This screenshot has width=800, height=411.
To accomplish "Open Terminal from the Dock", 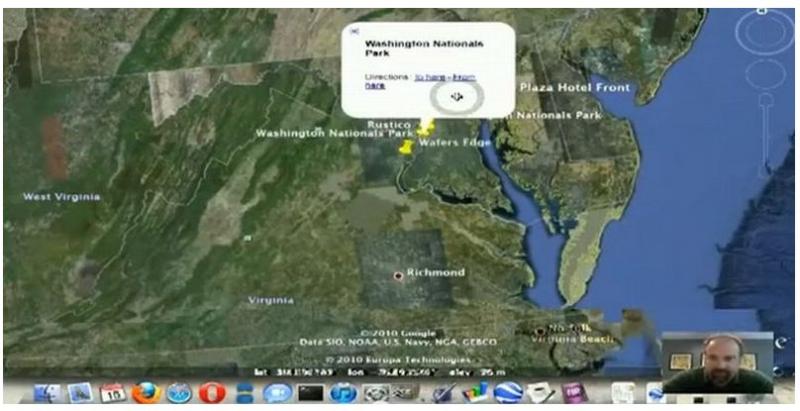I will point(311,393).
